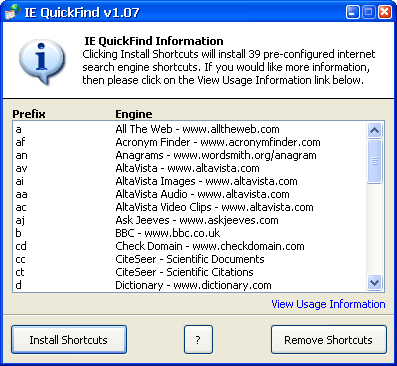Viewport: 397px width, 366px height.
Task: Minimize the IE QuickFind window
Action: pos(353,12)
